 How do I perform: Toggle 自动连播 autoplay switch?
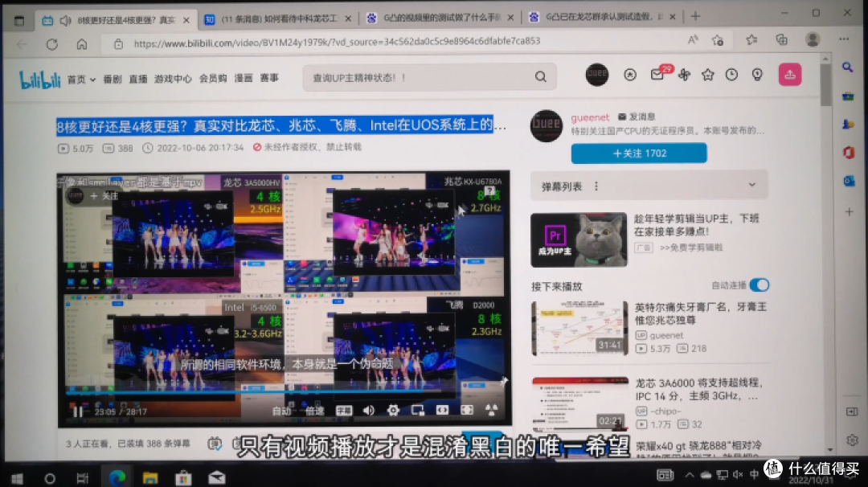click(759, 285)
